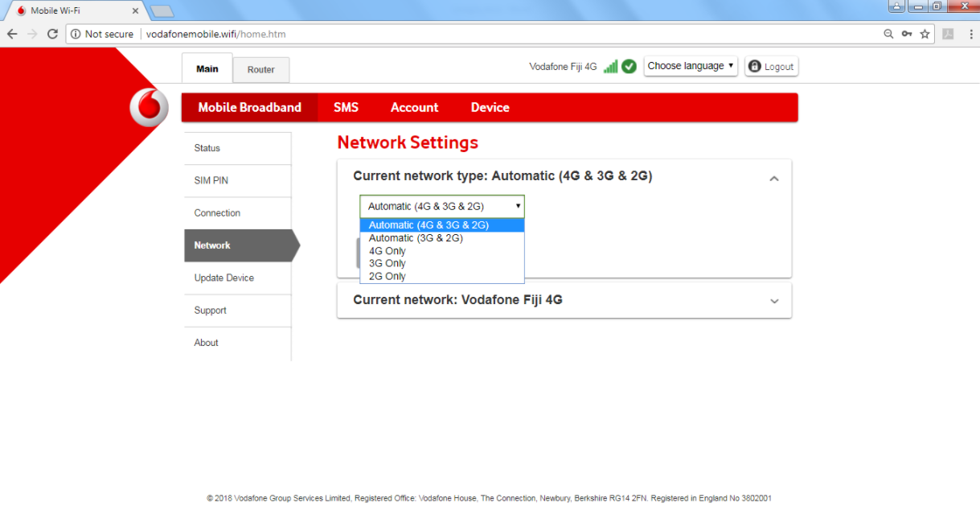Choose 4G Only from the list
This screenshot has height=527, width=980.
click(442, 251)
